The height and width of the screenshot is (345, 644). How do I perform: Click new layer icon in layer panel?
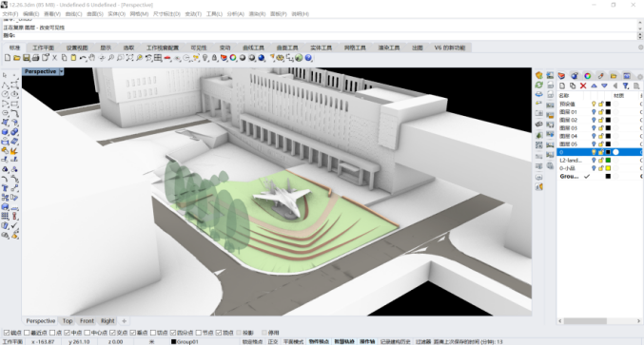coord(562,86)
